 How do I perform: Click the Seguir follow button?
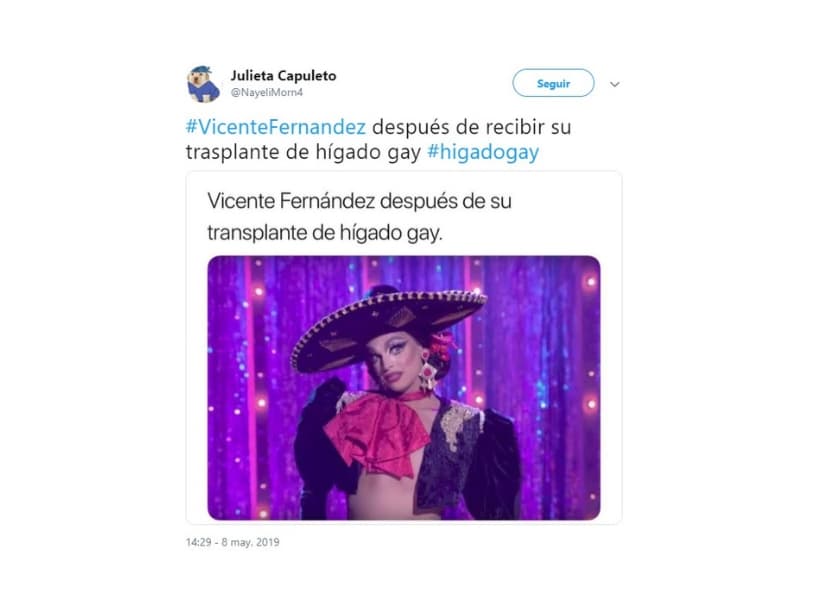pyautogui.click(x=553, y=83)
